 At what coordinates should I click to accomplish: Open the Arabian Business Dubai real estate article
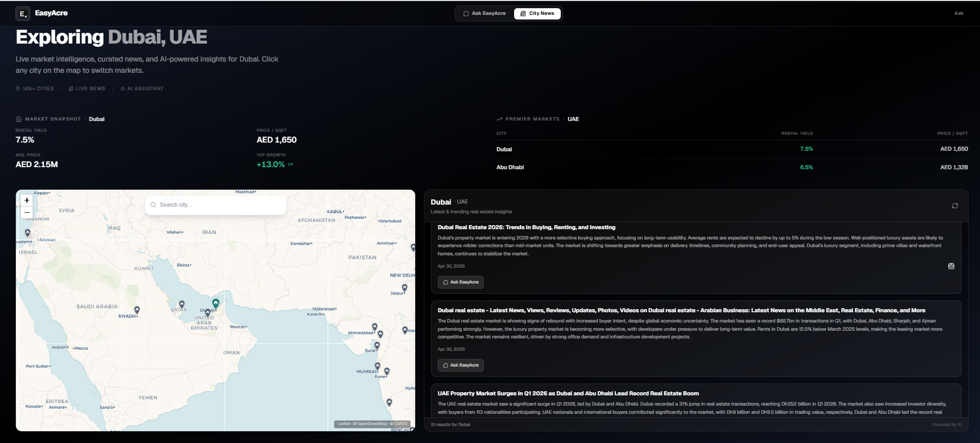tap(681, 310)
